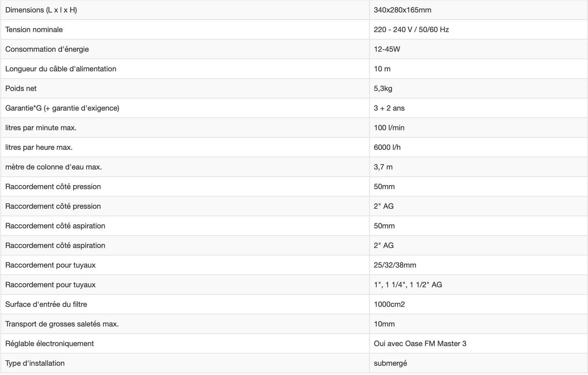
Task: Select the "3,7 m" water column value
Action: (x=383, y=167)
